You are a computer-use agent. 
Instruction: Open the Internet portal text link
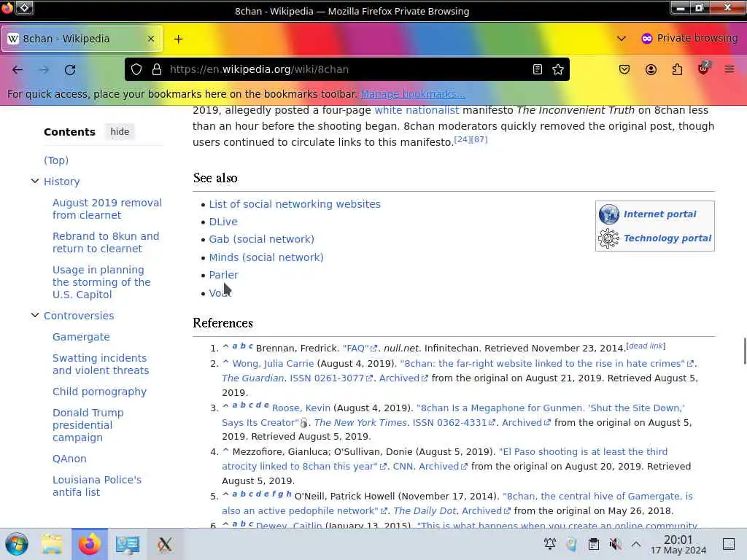coord(659,214)
